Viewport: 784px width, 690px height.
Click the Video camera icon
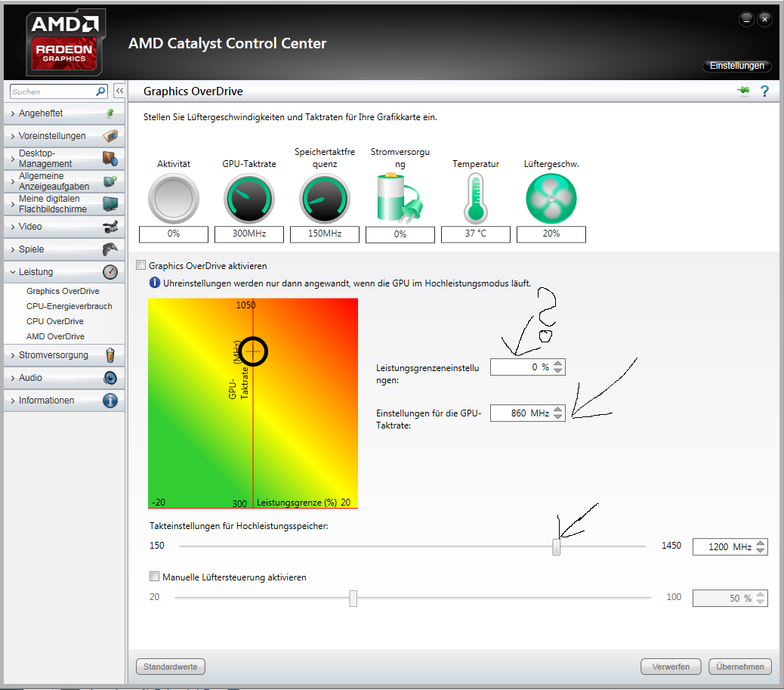pos(110,227)
